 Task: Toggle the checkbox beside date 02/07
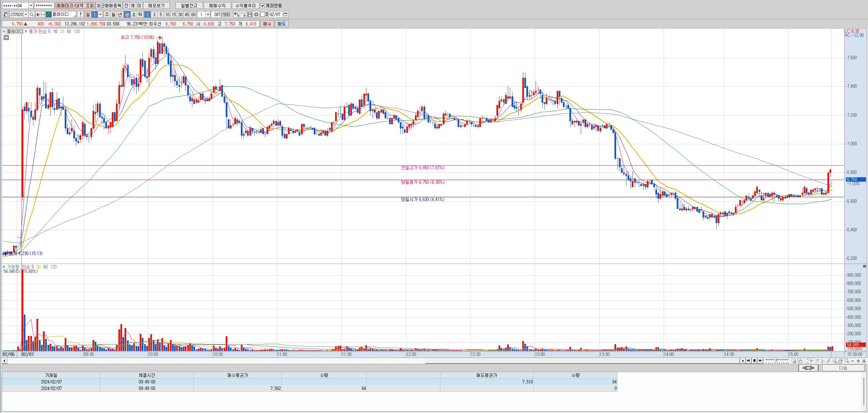click(263, 14)
